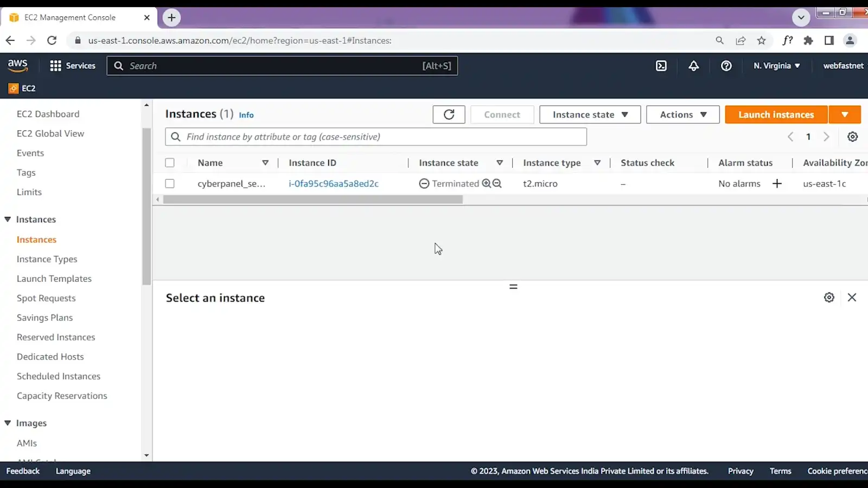
Task: Zoom in filter on Terminated state
Action: pos(487,183)
